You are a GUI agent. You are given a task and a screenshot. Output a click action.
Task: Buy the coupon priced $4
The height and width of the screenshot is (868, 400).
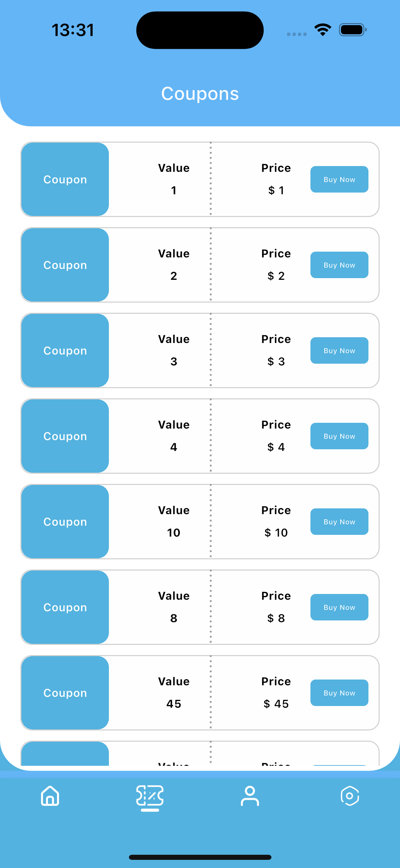coord(339,436)
